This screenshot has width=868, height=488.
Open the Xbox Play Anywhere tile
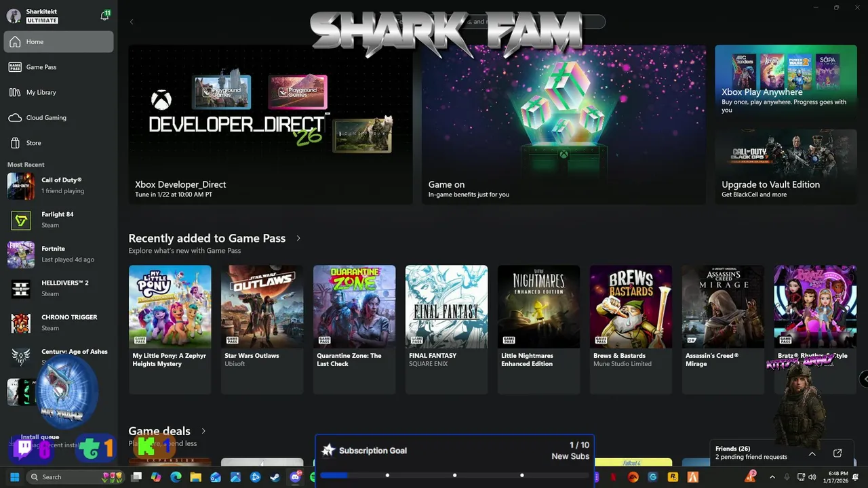tap(786, 83)
